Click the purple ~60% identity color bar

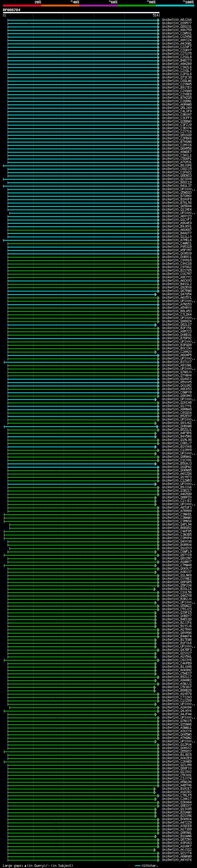pos(98,6)
